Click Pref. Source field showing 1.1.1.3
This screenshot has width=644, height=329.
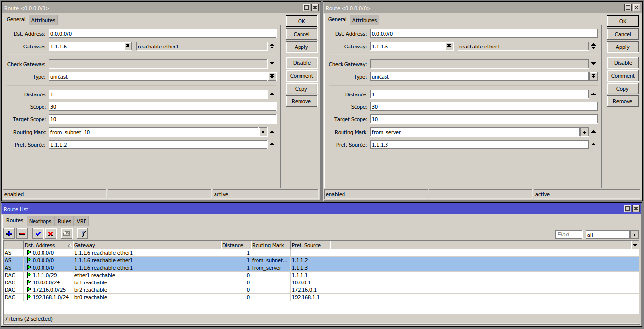coord(479,144)
